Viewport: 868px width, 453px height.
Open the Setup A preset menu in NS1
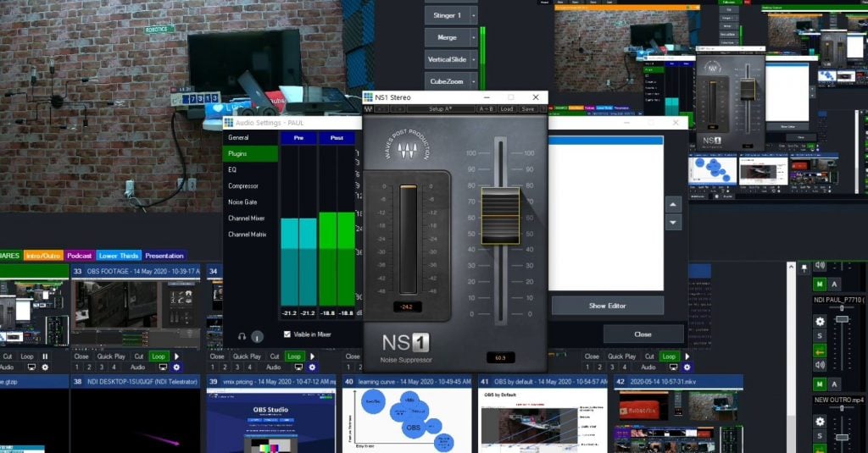pos(439,109)
